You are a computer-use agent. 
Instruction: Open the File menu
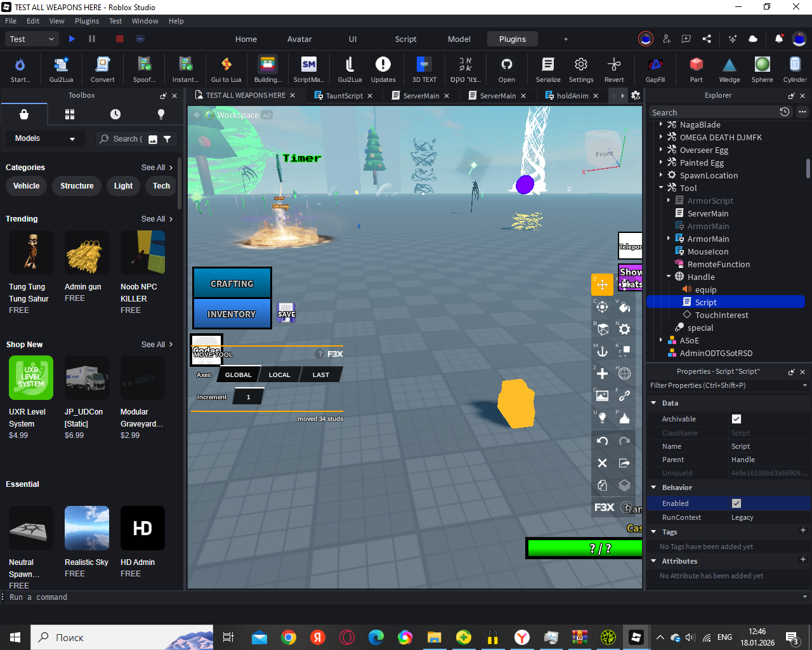pos(11,21)
